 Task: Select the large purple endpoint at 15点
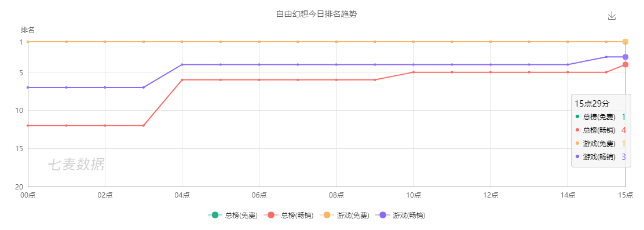(625, 57)
